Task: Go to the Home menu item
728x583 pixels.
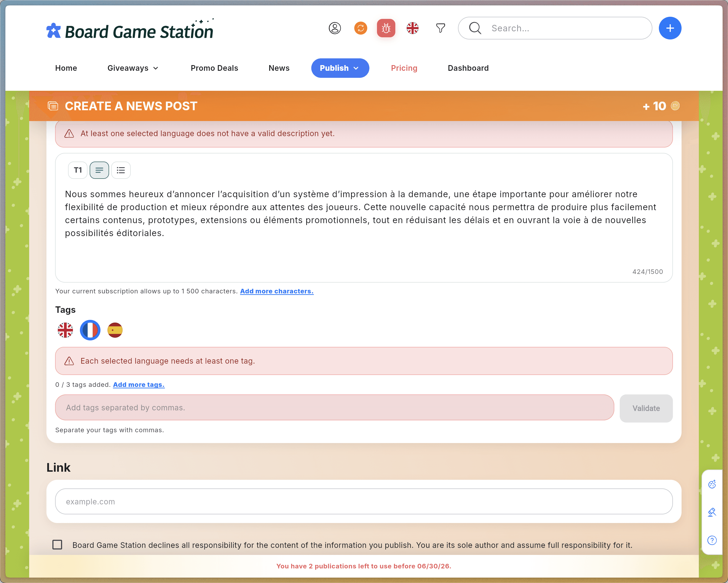Action: [x=66, y=68]
